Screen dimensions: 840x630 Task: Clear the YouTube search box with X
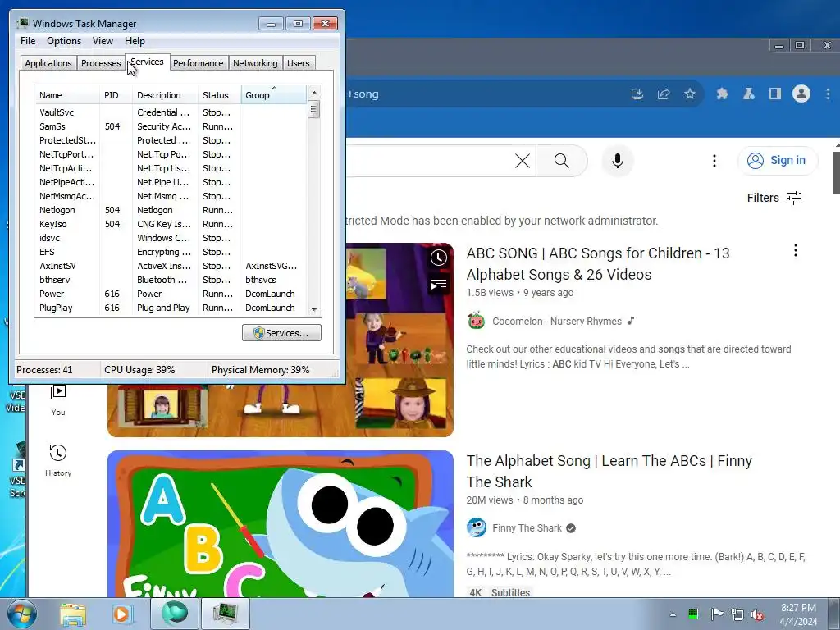tap(523, 161)
